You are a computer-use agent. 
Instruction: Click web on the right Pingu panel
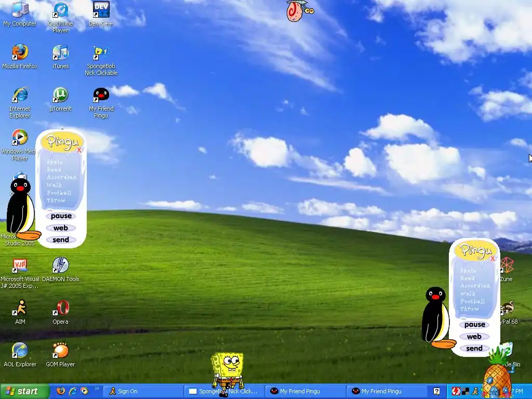click(x=474, y=337)
